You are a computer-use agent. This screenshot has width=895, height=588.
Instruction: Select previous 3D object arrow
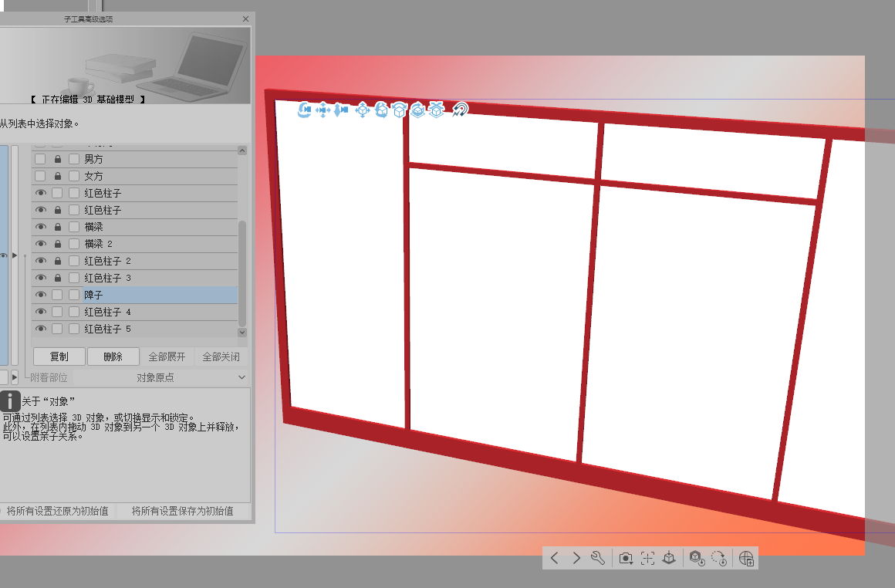tap(555, 558)
